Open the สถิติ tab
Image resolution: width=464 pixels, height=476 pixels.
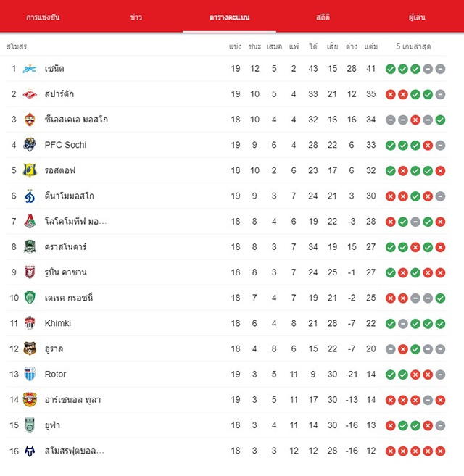323,17
